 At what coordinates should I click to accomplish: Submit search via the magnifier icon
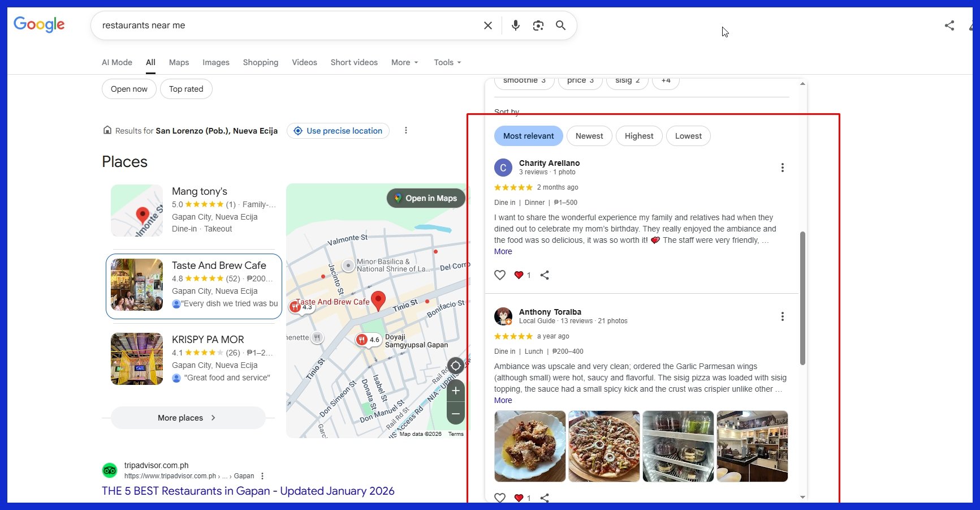[560, 25]
